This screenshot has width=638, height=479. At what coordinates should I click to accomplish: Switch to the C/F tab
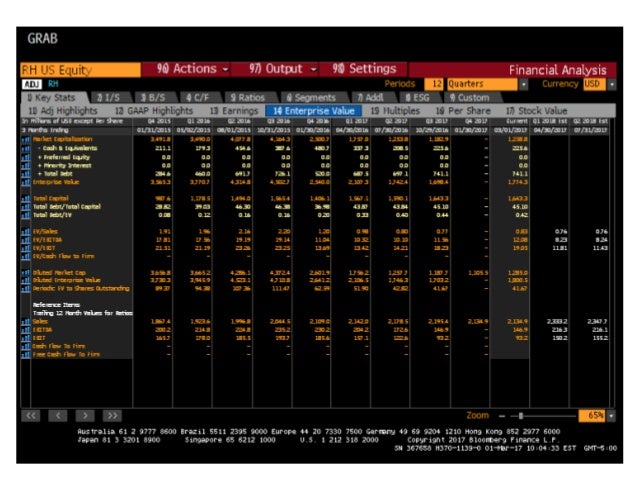pos(198,98)
